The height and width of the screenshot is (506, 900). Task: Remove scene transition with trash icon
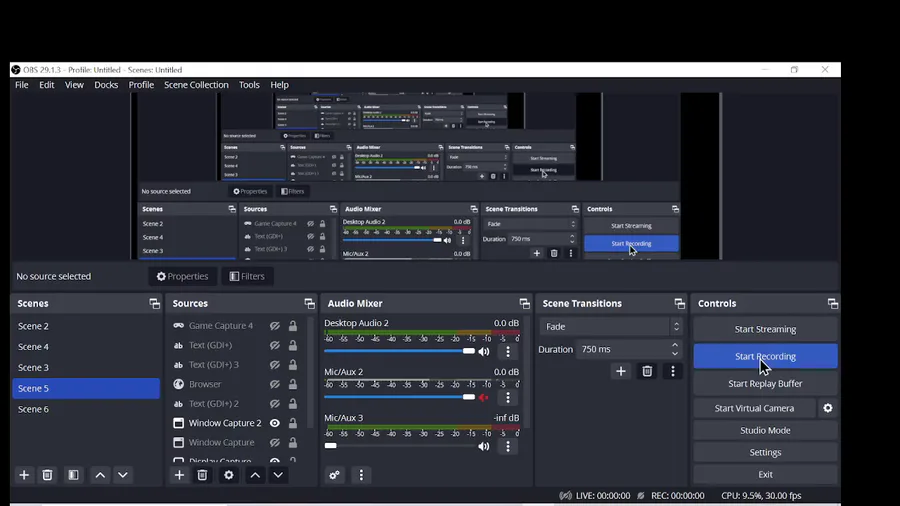tap(647, 371)
